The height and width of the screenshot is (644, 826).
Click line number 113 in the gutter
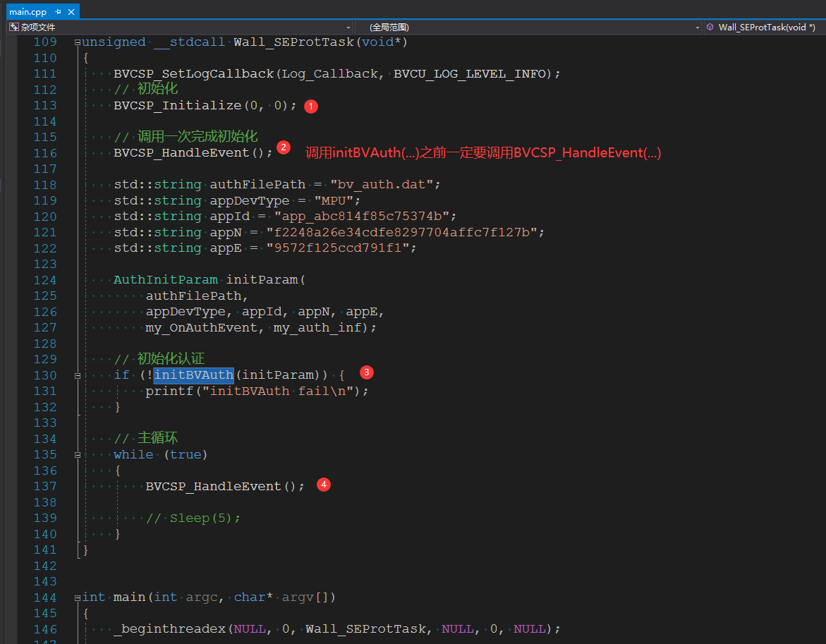pyautogui.click(x=45, y=106)
